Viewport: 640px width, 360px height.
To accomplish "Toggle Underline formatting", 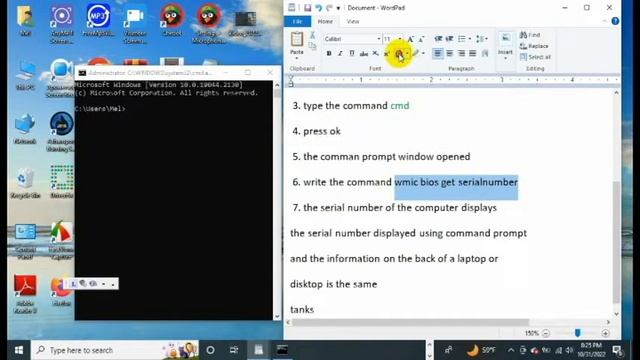I will click(351, 53).
